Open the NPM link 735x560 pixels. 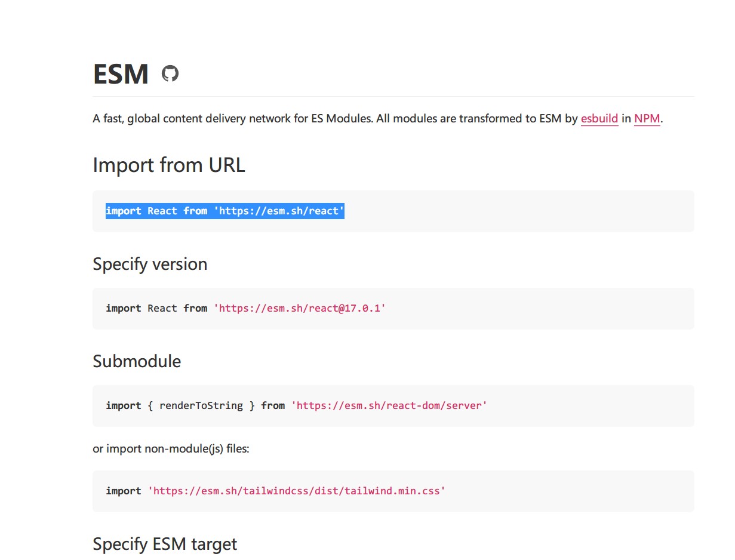[x=647, y=118]
